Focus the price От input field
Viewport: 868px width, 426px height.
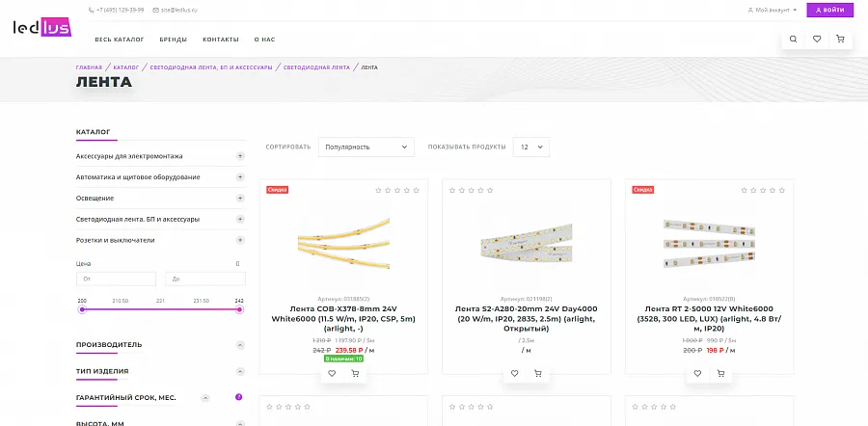click(x=117, y=279)
